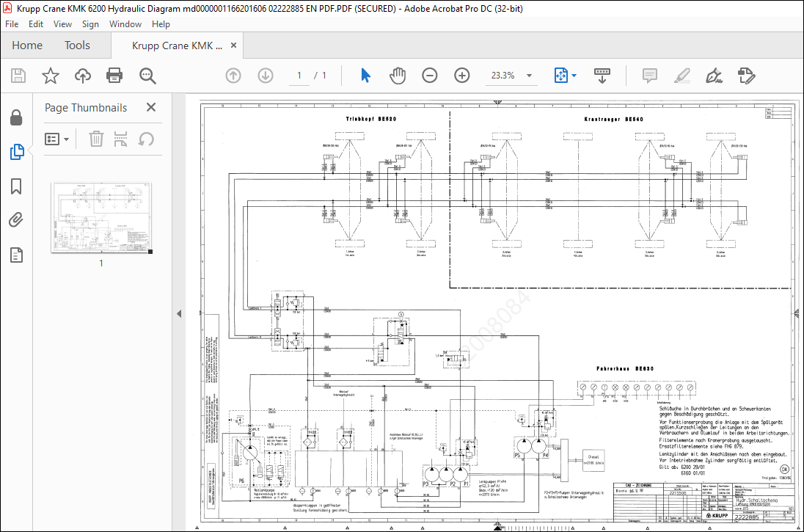This screenshot has height=532, width=804.
Task: Close the Krupp Crane KMK document tab
Action: pos(233,45)
